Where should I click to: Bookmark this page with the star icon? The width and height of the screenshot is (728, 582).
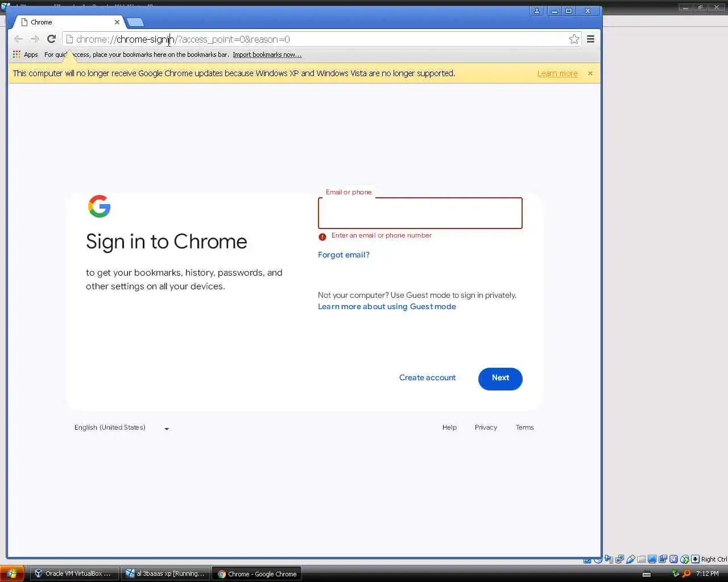574,39
